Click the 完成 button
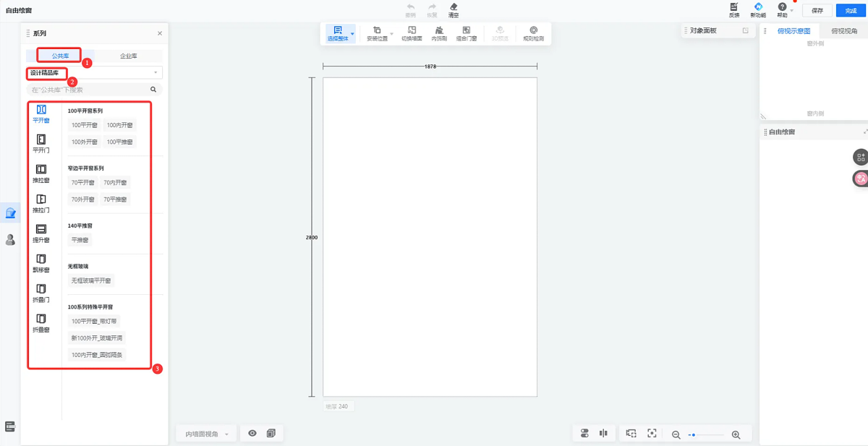 tap(851, 11)
